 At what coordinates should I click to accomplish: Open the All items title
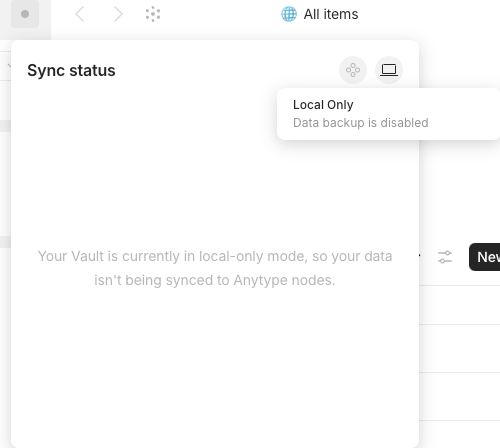(x=331, y=14)
